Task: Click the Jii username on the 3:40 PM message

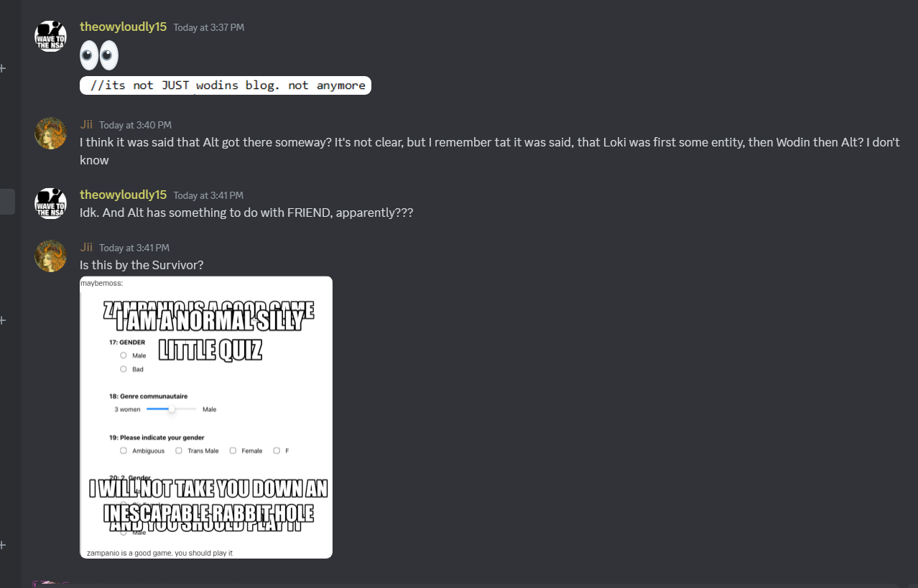Action: click(x=86, y=124)
